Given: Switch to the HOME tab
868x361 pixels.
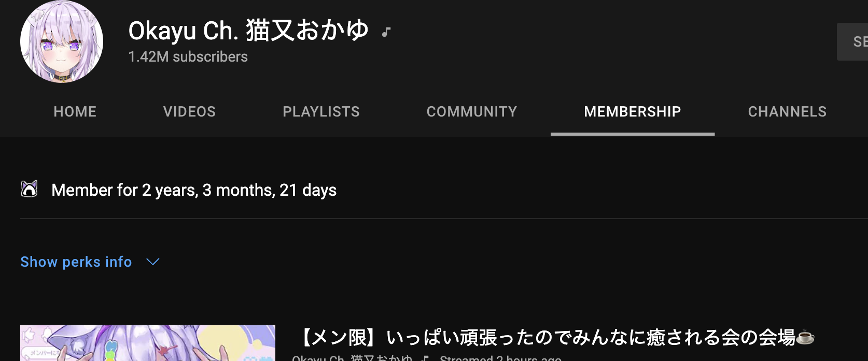Looking at the screenshot, I should tap(75, 111).
